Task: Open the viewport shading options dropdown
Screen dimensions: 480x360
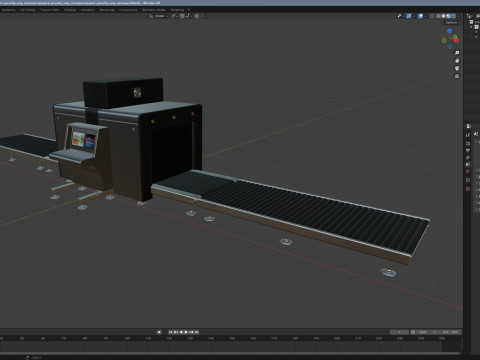Action: point(459,16)
